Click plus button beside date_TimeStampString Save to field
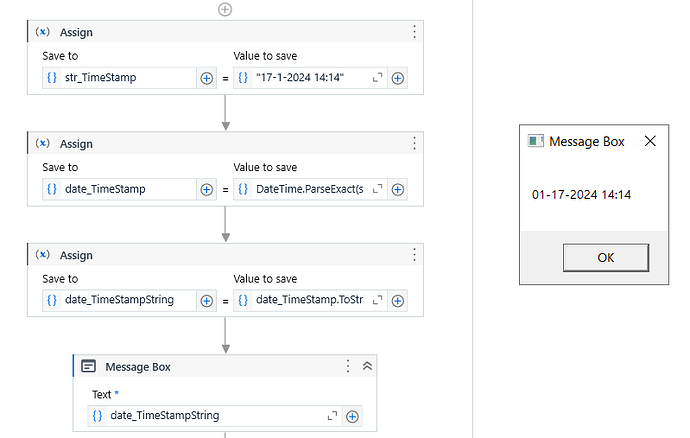Image resolution: width=690 pixels, height=438 pixels. 207,300
